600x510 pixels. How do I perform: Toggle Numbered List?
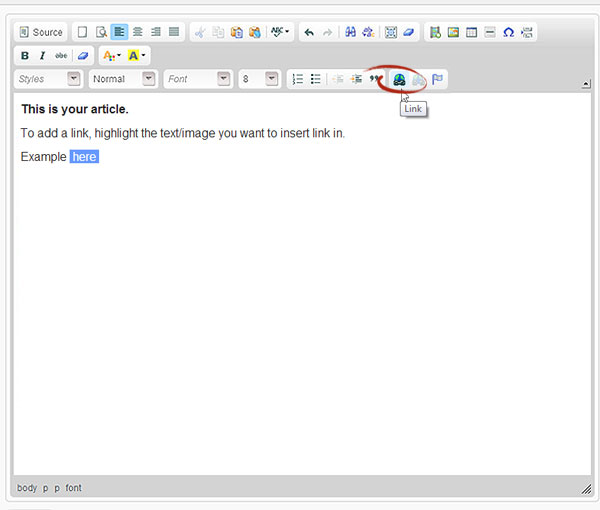pos(297,79)
